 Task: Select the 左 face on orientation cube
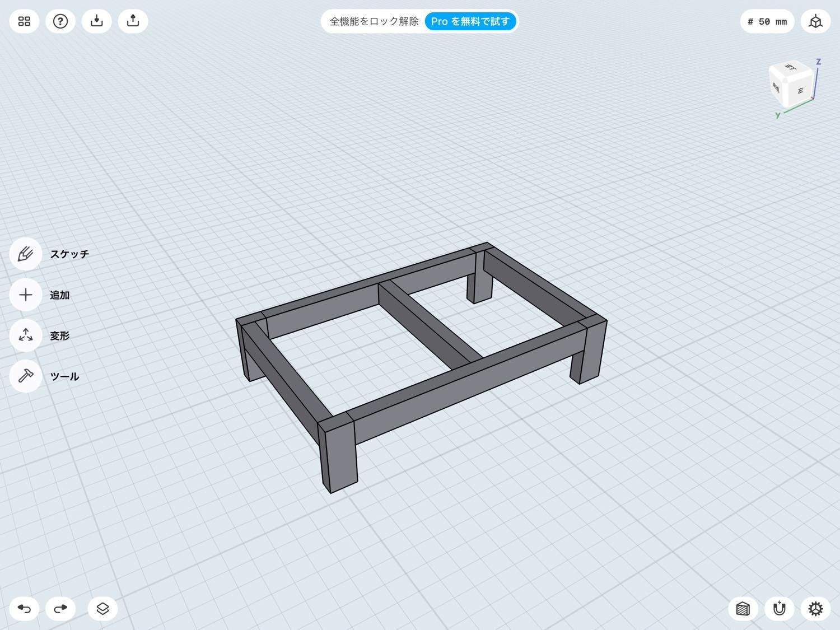[x=801, y=90]
